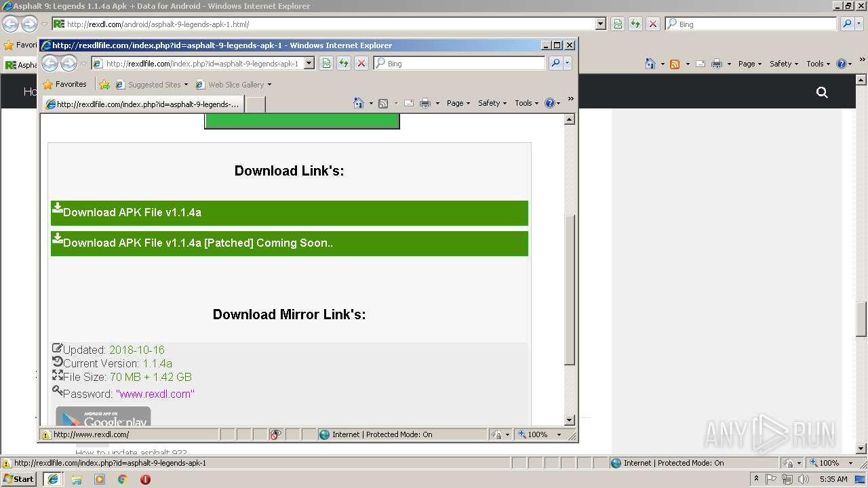Image resolution: width=868 pixels, height=488 pixels.
Task: Click scroll down arrow in front window
Action: pos(570,420)
